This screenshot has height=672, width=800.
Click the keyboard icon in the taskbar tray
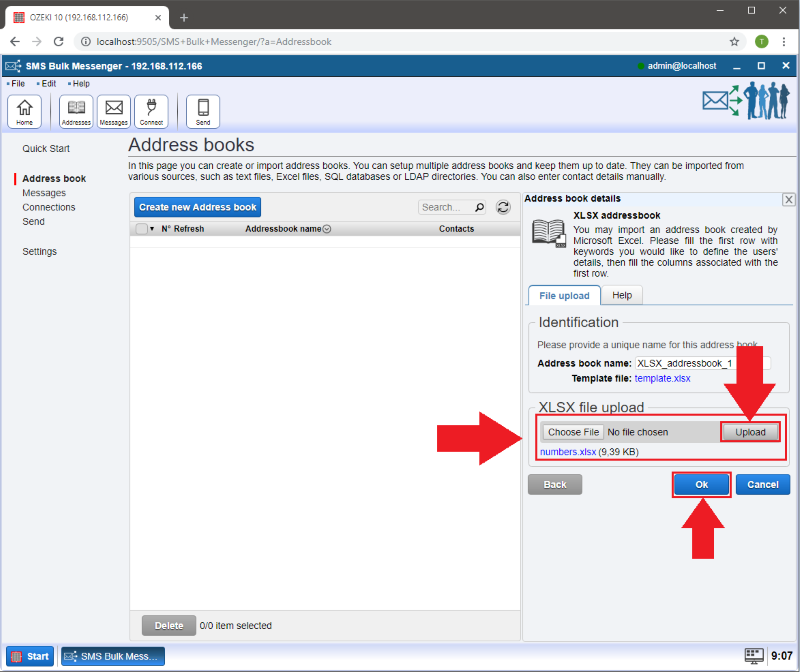[754, 656]
